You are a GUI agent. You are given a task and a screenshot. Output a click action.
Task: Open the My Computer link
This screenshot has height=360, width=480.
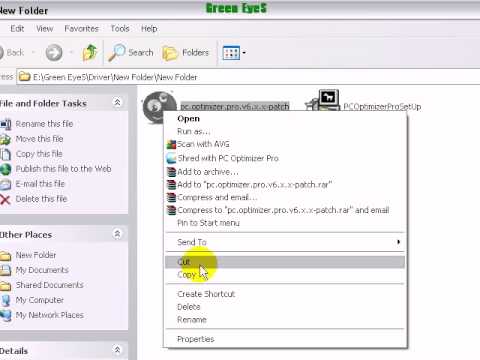[40, 300]
